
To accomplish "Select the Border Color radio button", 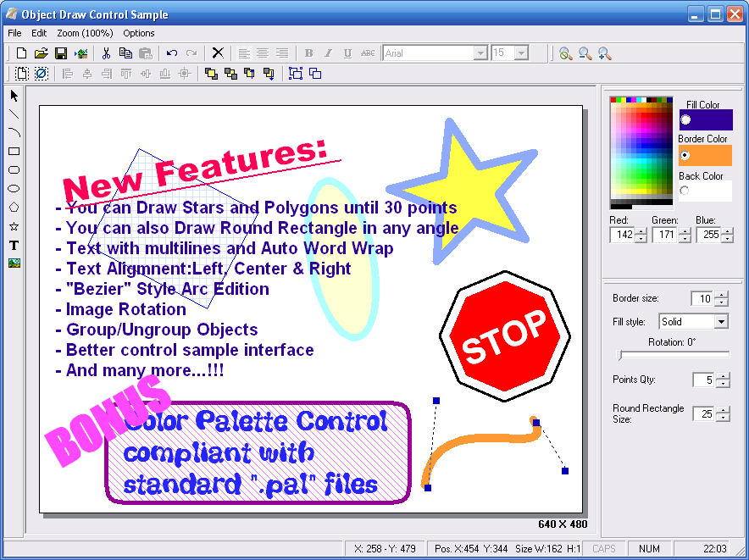I will click(685, 155).
